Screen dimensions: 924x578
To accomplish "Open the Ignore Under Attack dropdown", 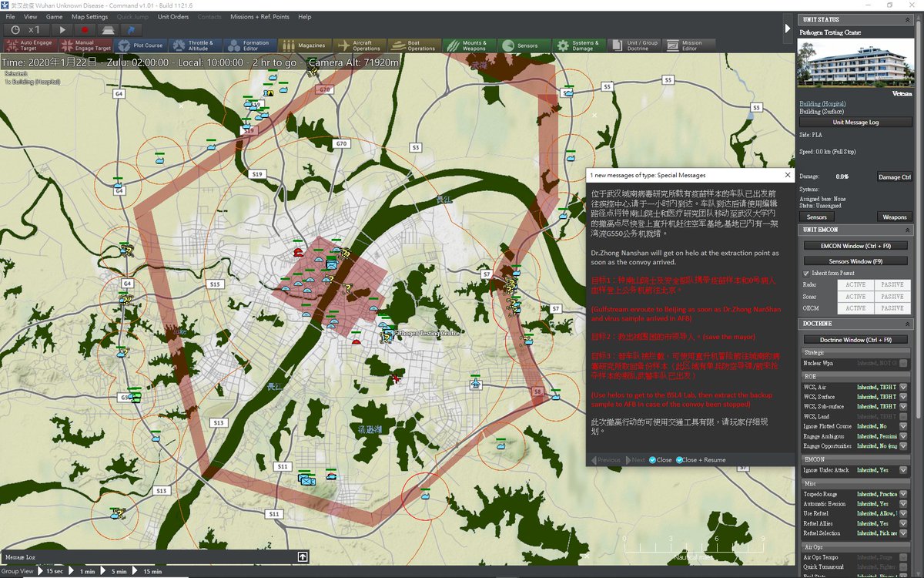I will [x=904, y=470].
